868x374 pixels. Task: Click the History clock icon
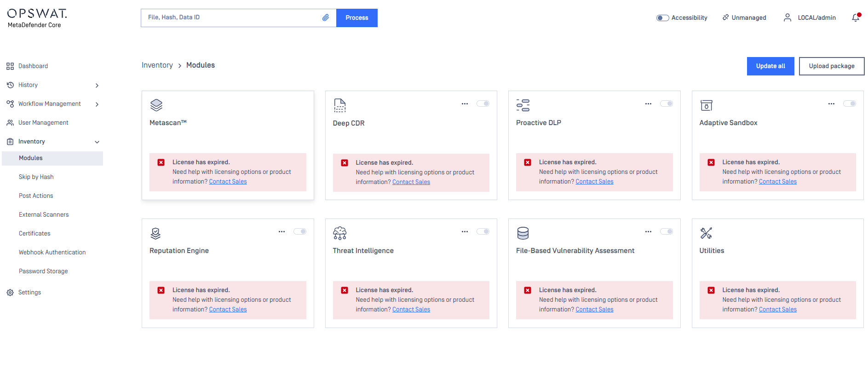(x=10, y=85)
